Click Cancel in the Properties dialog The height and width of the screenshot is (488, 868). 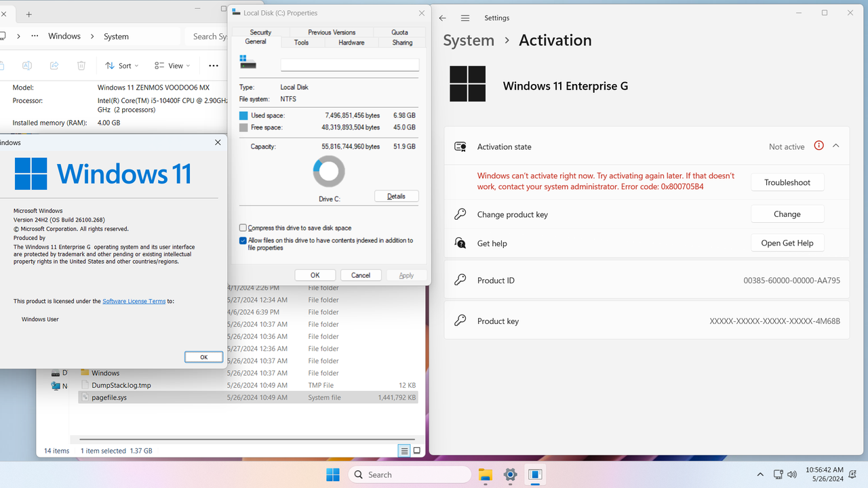tap(361, 275)
